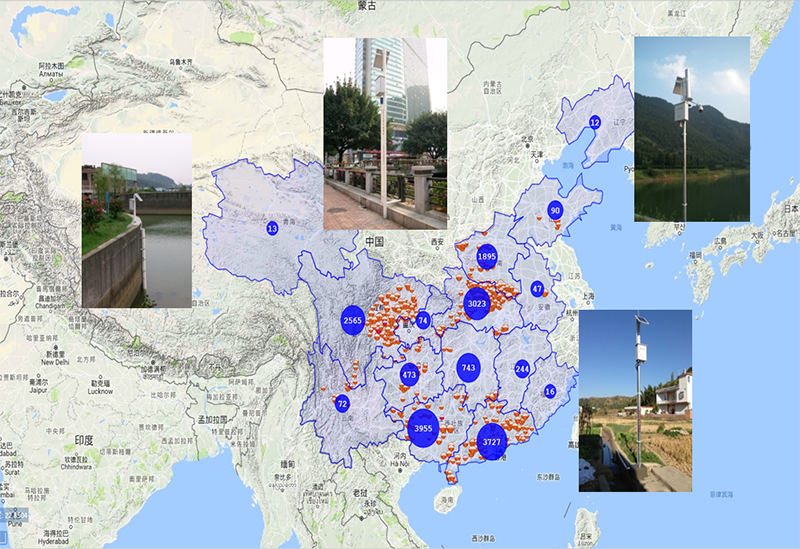The height and width of the screenshot is (549, 800).
Task: Open the 16 cluster marker
Action: click(549, 391)
